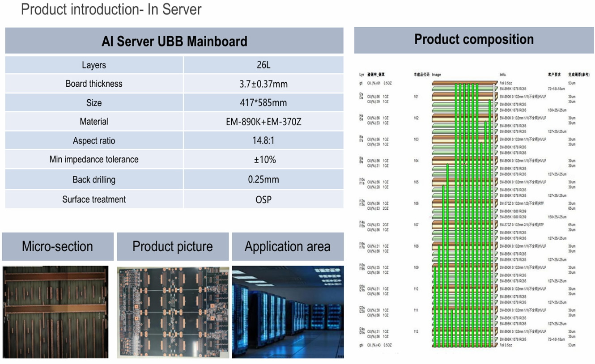The width and height of the screenshot is (595, 364).
Task: Click the slide title Product introduction- In Server
Action: [111, 9]
